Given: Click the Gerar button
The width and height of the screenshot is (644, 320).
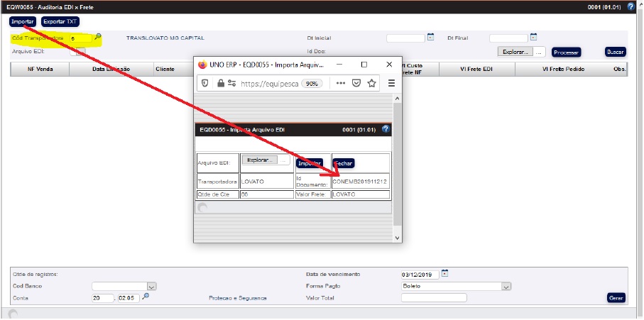Looking at the screenshot, I should [x=616, y=298].
